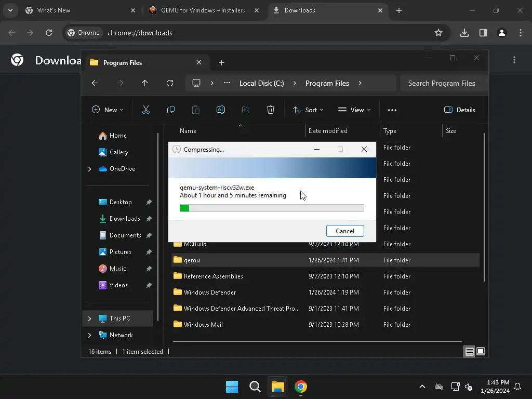Open Chrome three-dot customize menu

(x=521, y=33)
